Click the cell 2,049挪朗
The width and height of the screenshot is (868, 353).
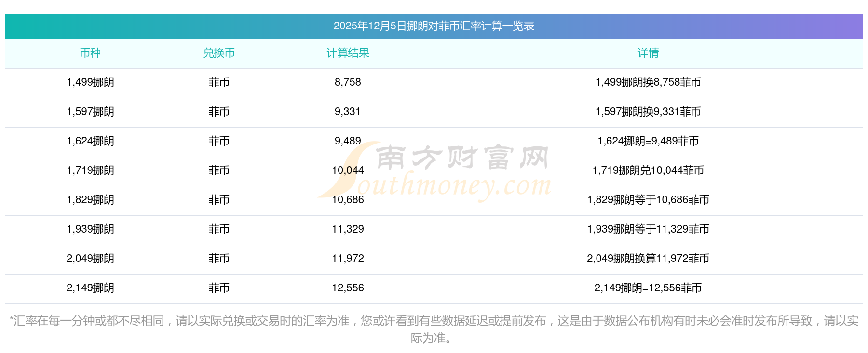(90, 259)
